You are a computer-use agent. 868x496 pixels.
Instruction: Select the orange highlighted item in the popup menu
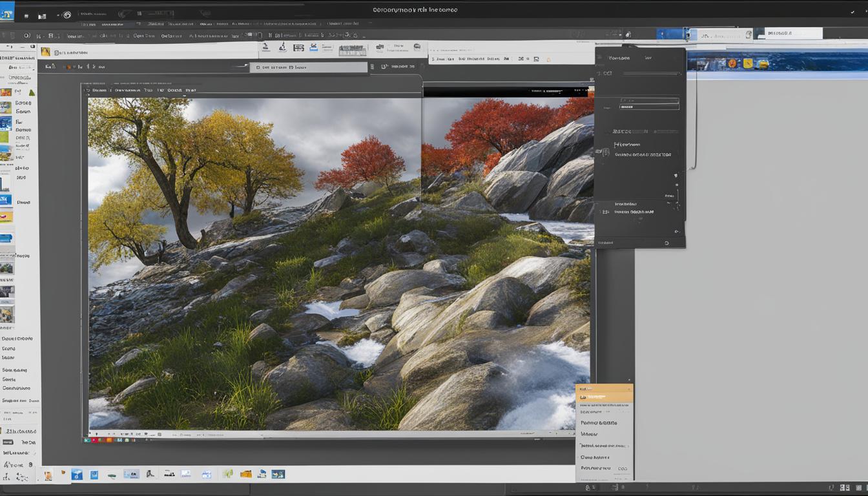pyautogui.click(x=604, y=397)
